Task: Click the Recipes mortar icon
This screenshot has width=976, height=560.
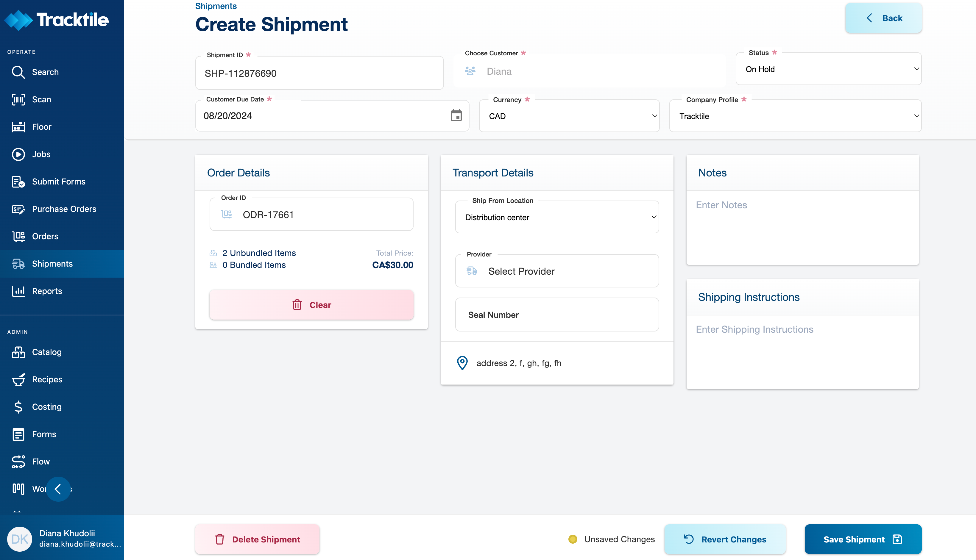Action: coord(18,380)
